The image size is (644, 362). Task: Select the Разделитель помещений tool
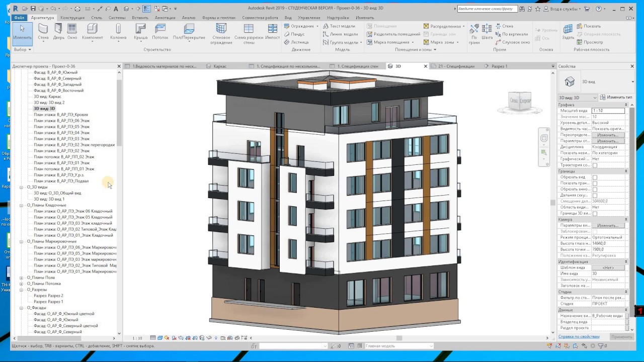[x=393, y=34]
